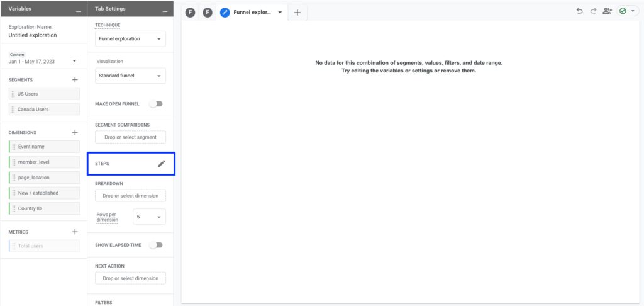Open share exploration people icon
Image resolution: width=644 pixels, height=306 pixels.
[606, 11]
